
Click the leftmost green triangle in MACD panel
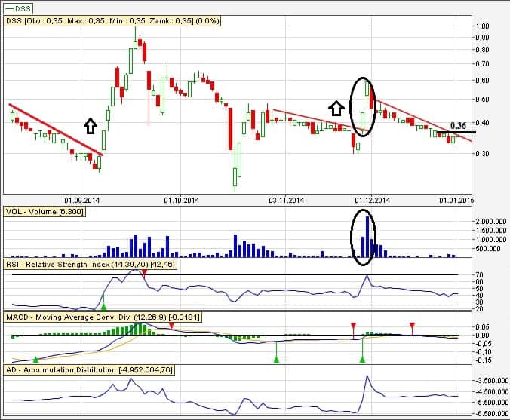[35, 360]
